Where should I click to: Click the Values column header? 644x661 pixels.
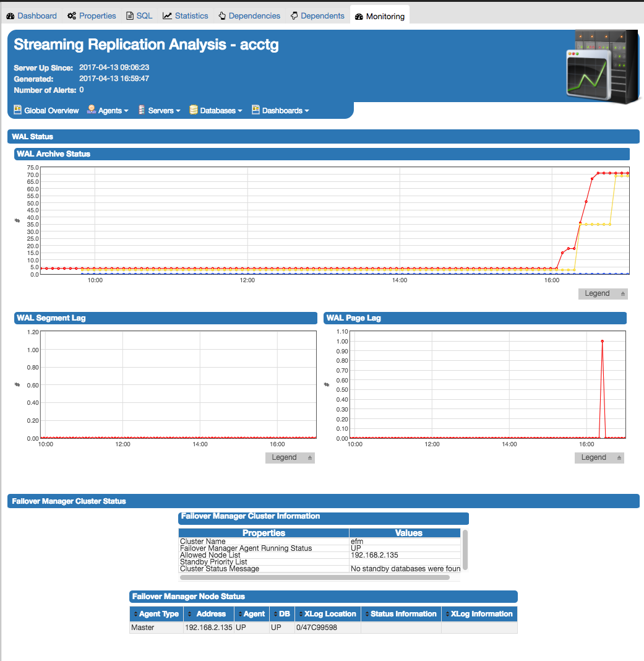click(405, 533)
